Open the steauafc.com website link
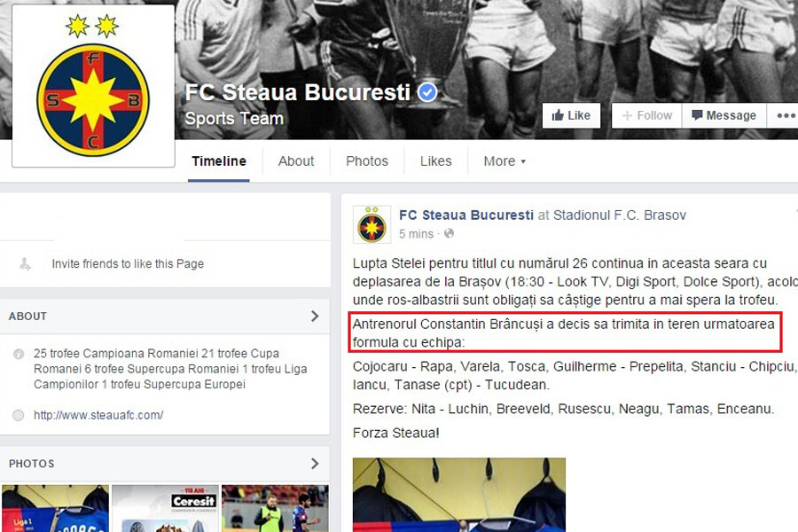This screenshot has height=532, width=798. (98, 415)
